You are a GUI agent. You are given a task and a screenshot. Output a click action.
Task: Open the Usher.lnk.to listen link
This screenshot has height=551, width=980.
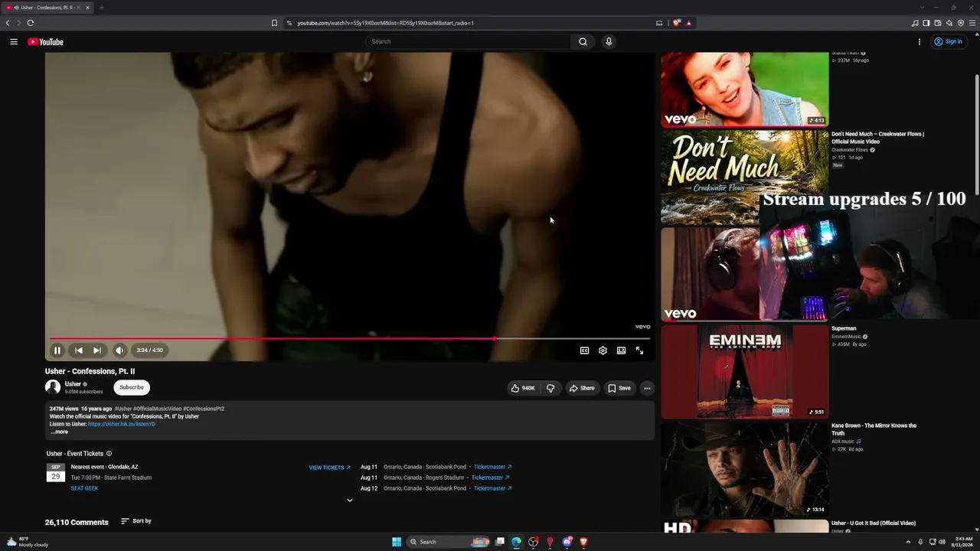tap(122, 424)
